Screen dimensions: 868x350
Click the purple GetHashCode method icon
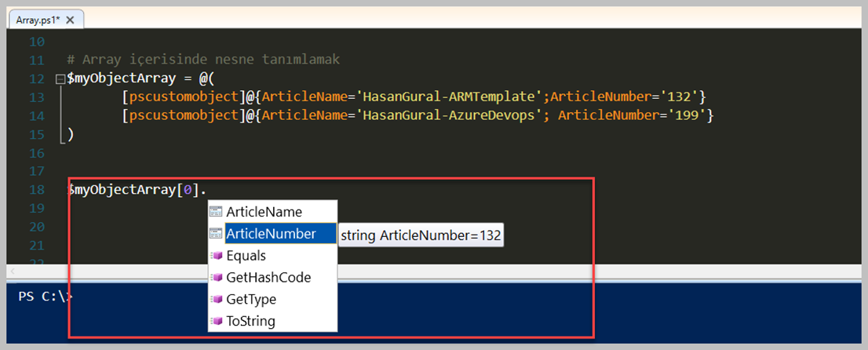click(x=216, y=278)
